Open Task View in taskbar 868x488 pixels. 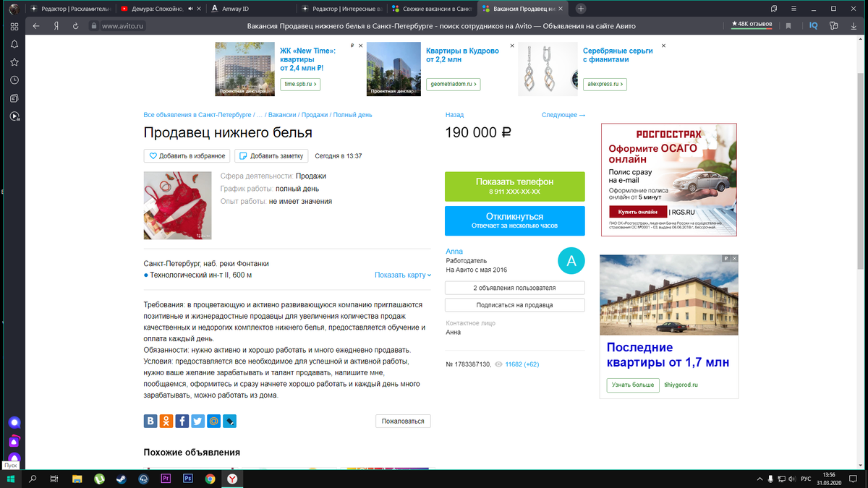[54, 479]
